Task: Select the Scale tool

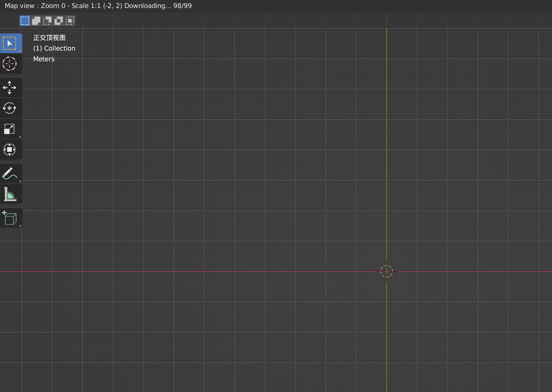Action: (x=11, y=129)
